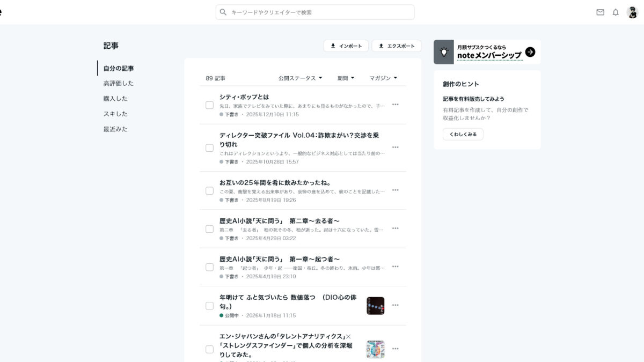This screenshot has height=362, width=644.
Task: Click the インポート button
Action: [x=346, y=46]
